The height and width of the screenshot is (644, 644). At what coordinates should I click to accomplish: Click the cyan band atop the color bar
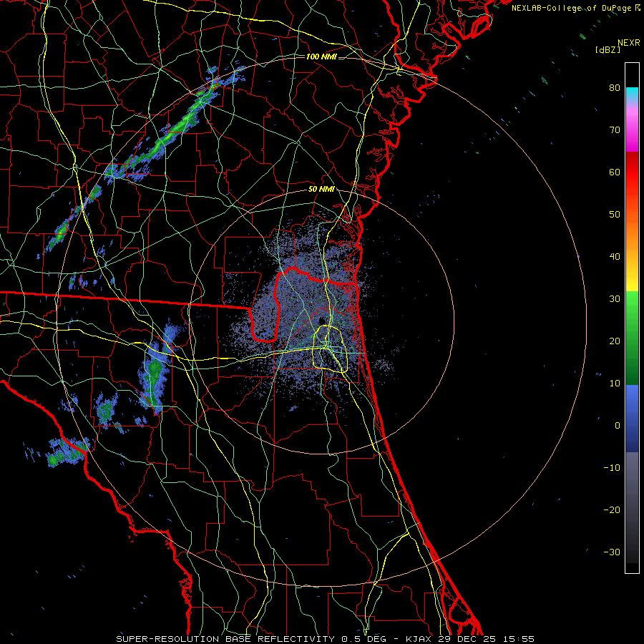click(x=632, y=92)
